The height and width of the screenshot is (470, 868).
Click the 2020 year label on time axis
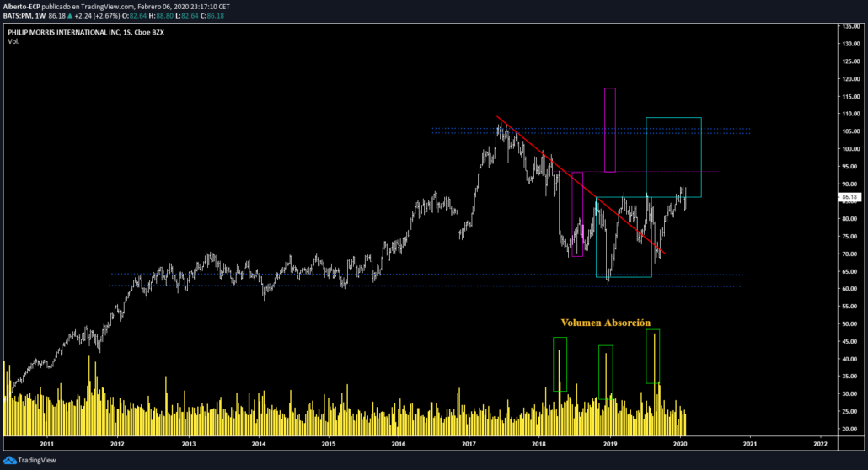pyautogui.click(x=680, y=444)
